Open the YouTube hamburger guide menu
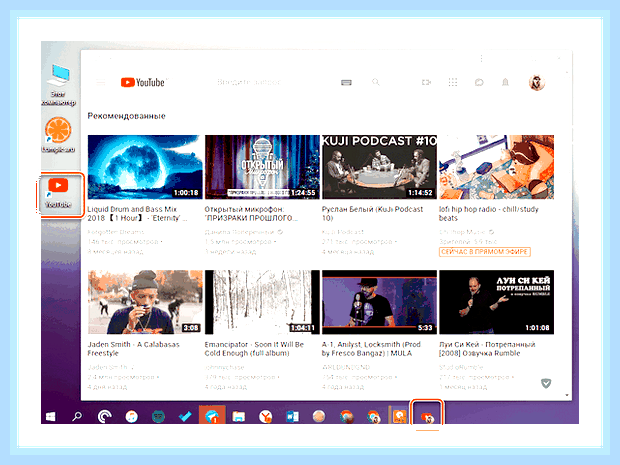Viewport: 620px width, 465px height. pos(101,83)
